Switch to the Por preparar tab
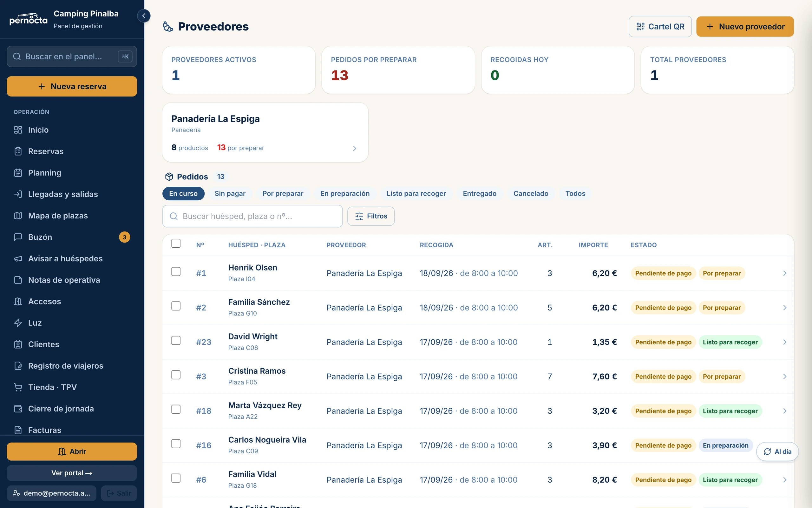812x508 pixels. (283, 194)
